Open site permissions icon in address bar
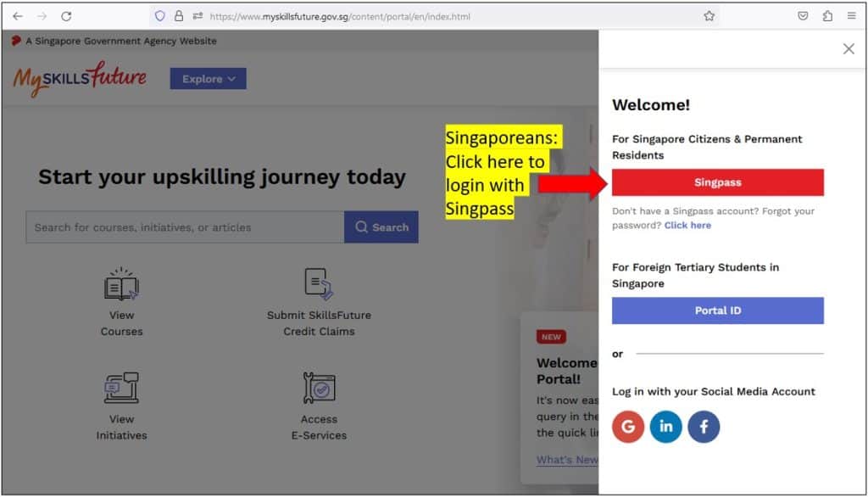Viewport: 868px width, 498px height. pyautogui.click(x=198, y=16)
